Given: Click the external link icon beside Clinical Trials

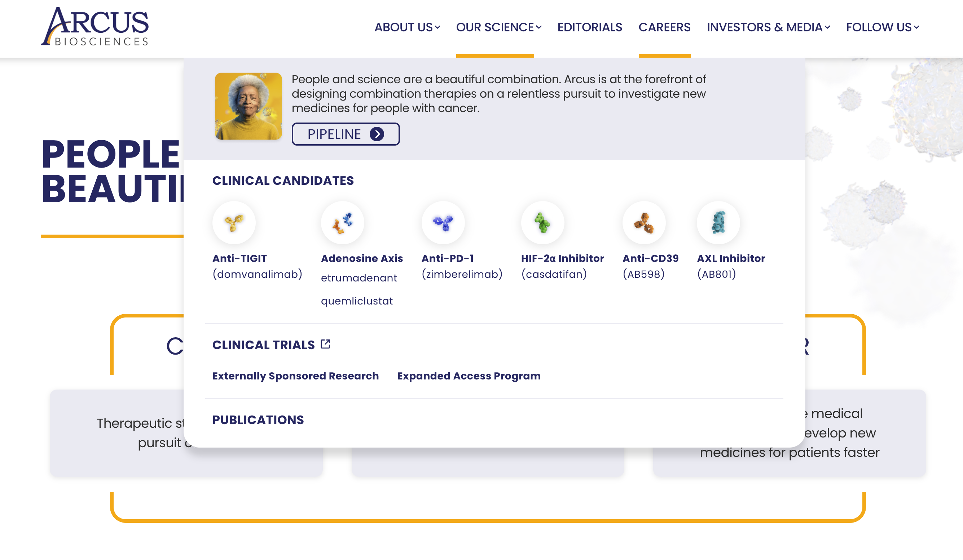Looking at the screenshot, I should coord(325,344).
